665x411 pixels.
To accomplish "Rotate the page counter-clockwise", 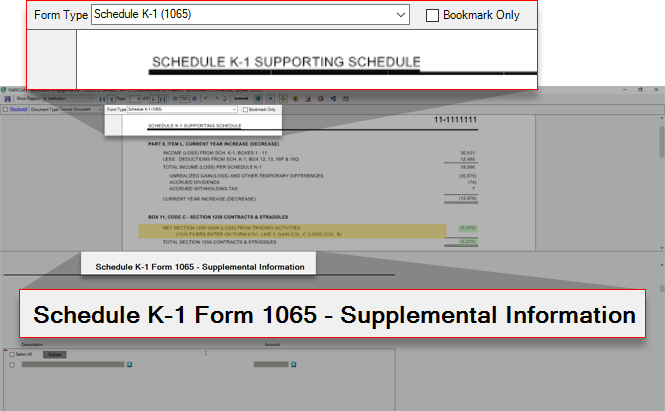I will coord(206,98).
